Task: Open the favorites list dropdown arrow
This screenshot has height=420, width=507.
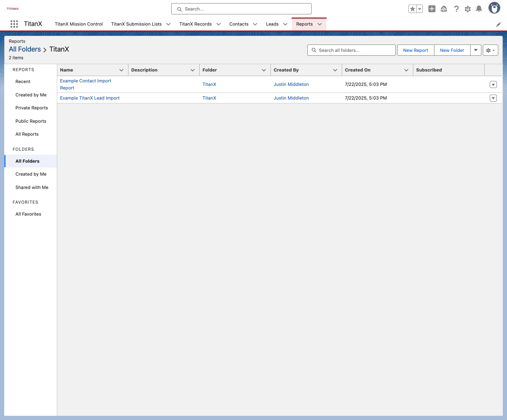Action: tap(420, 9)
